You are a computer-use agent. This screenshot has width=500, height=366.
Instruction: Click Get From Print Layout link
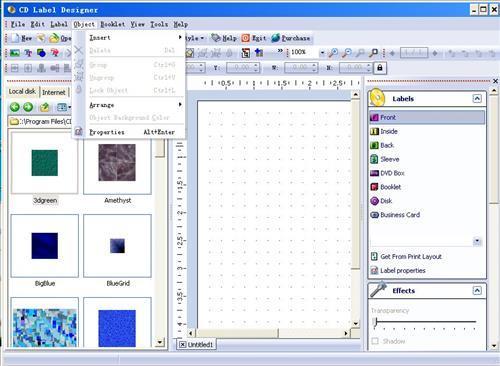406,256
